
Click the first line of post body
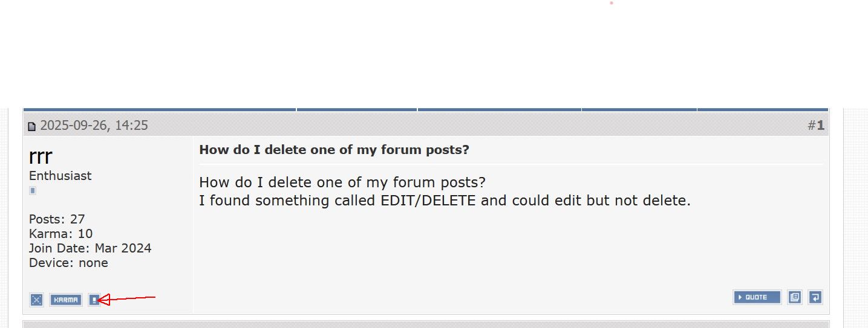[x=342, y=182]
